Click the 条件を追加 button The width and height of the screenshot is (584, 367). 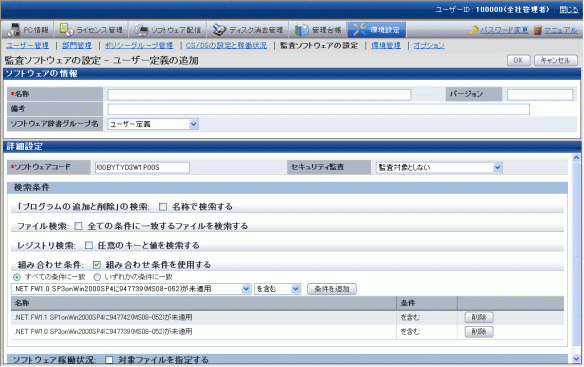click(x=331, y=289)
